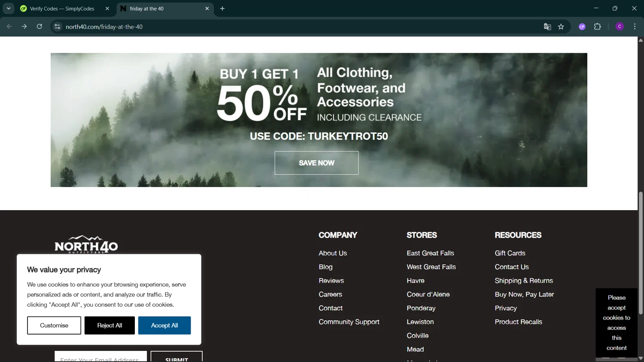Close the friday at the 40 tab
The height and width of the screenshot is (362, 644).
coord(207,9)
